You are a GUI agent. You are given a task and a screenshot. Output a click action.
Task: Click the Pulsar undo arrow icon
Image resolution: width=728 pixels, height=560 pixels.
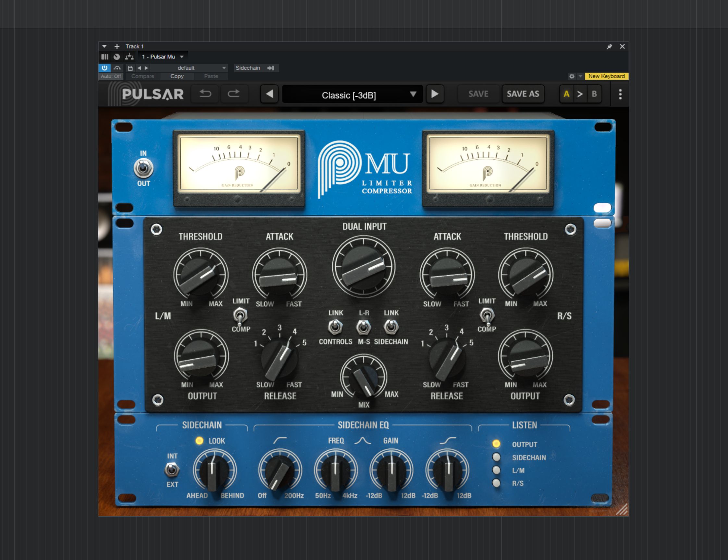pyautogui.click(x=205, y=94)
